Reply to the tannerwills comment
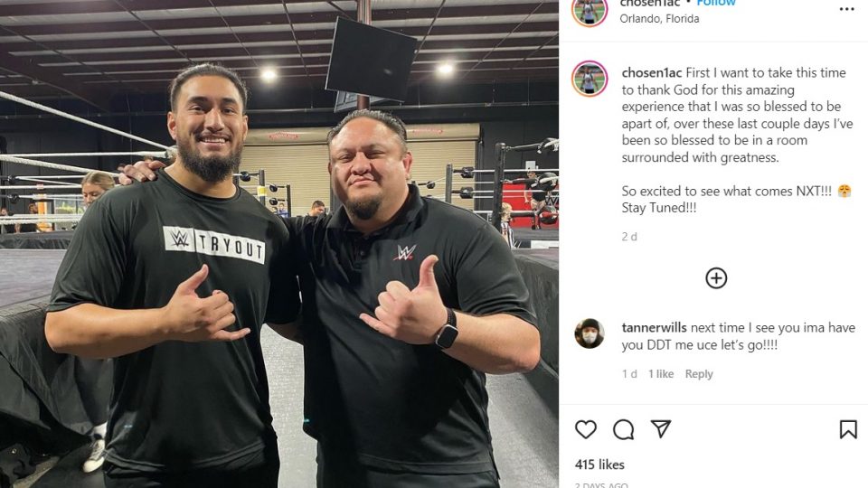 tap(699, 374)
